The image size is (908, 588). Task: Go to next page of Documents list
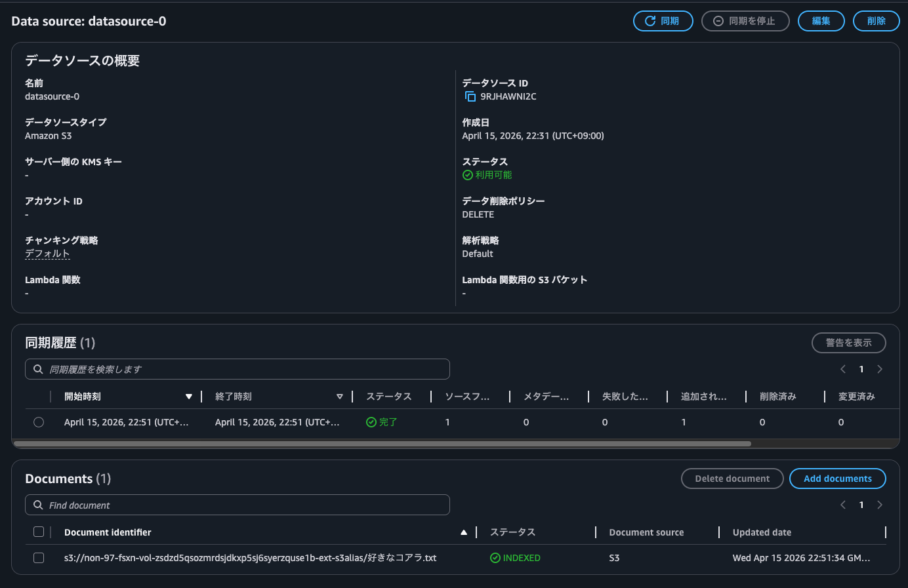880,505
